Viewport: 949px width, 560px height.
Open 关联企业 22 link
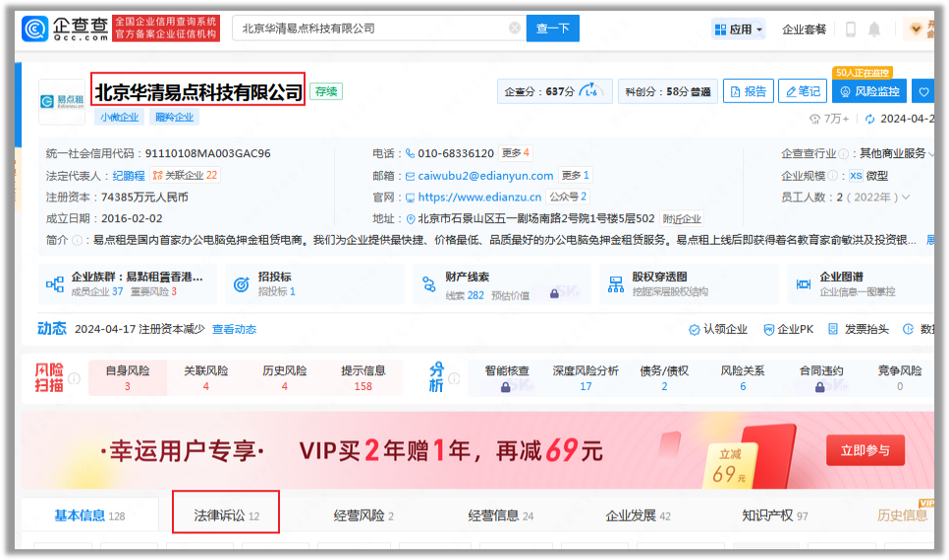pos(185,175)
